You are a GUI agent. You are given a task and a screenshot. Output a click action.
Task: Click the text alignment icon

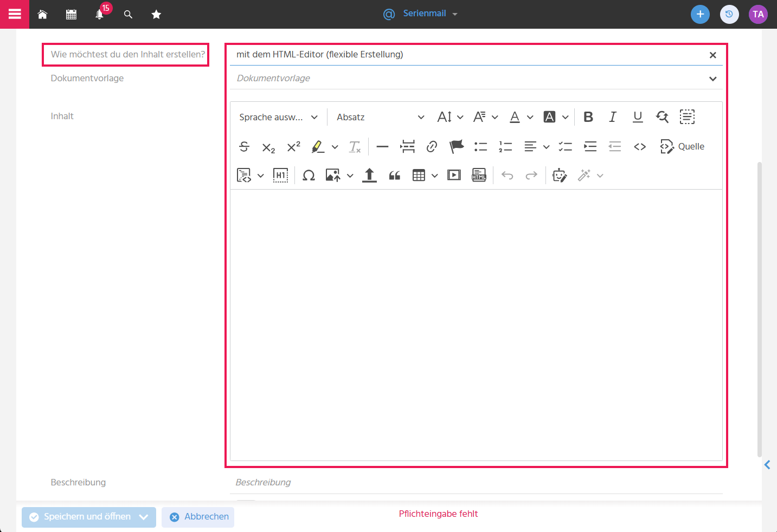[530, 146]
